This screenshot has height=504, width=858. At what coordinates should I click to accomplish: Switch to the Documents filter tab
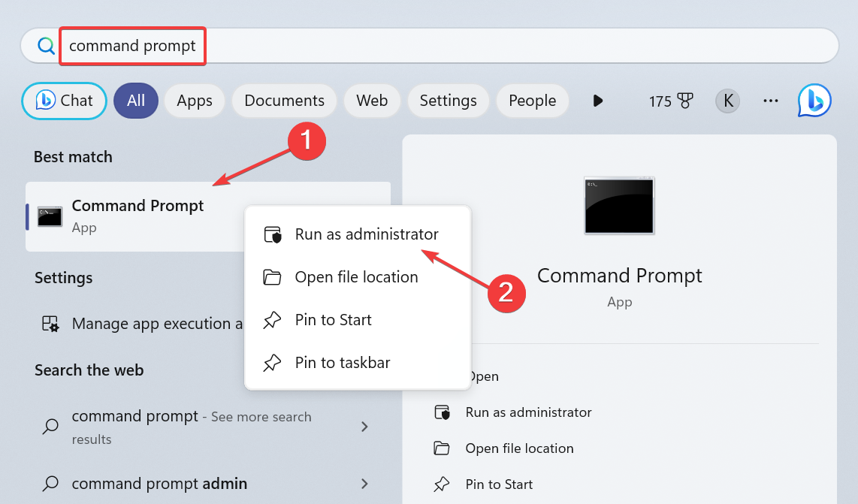click(x=284, y=101)
